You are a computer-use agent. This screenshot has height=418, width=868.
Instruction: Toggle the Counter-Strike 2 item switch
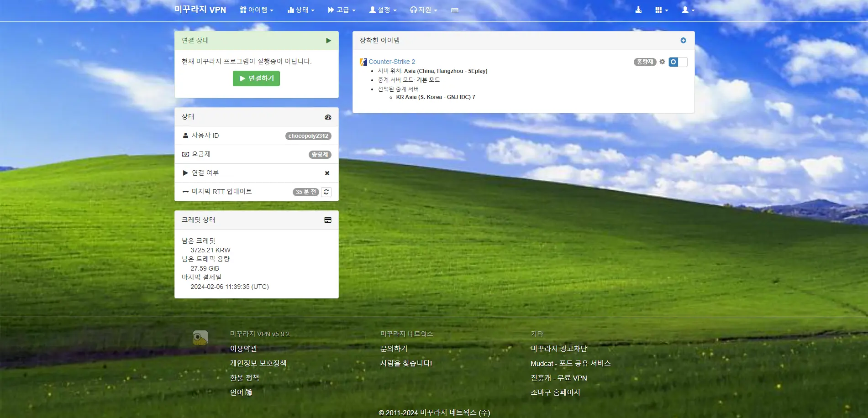tap(678, 62)
